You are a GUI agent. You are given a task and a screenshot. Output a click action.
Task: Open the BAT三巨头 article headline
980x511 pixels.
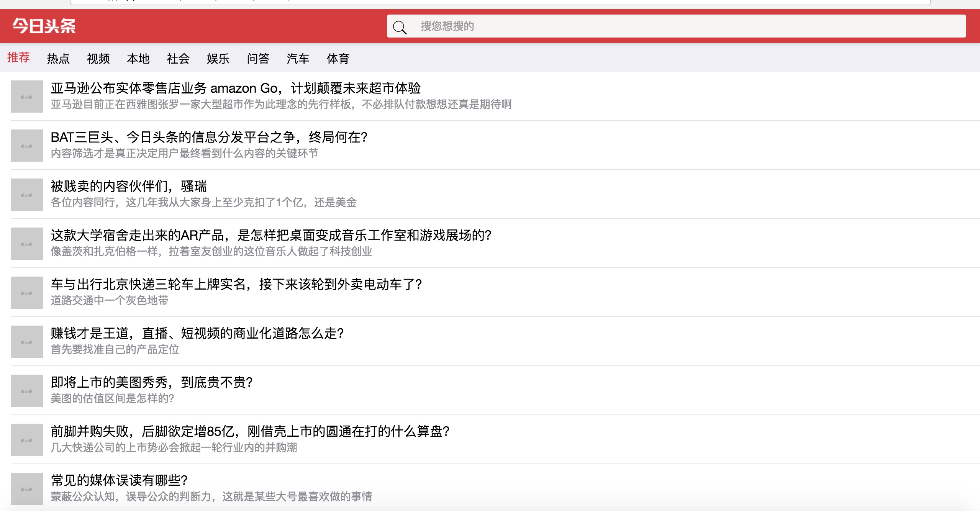coord(209,137)
